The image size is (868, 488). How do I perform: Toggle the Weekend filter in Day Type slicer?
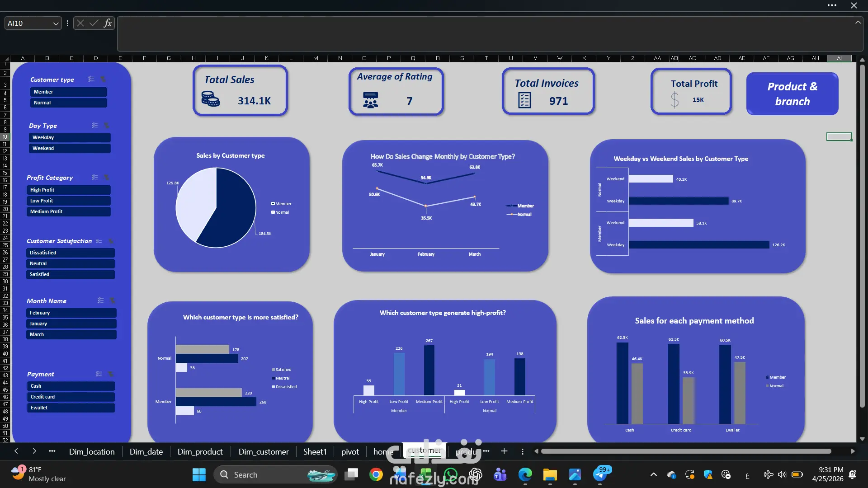pos(70,148)
